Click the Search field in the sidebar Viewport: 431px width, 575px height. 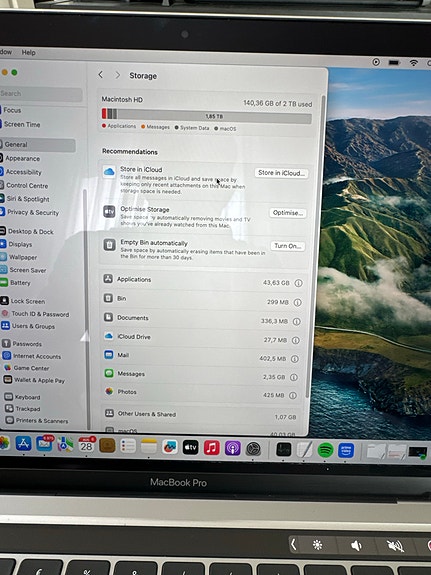(x=40, y=94)
